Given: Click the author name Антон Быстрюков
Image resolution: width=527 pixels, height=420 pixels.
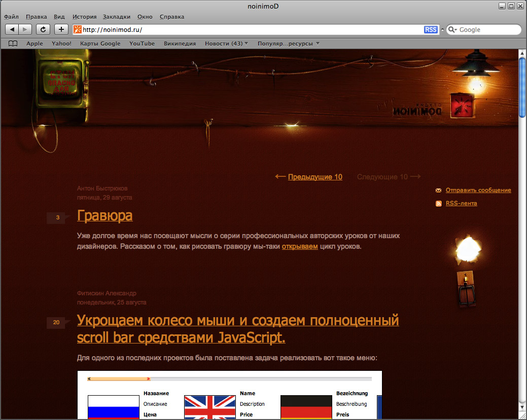Looking at the screenshot, I should click(102, 188).
